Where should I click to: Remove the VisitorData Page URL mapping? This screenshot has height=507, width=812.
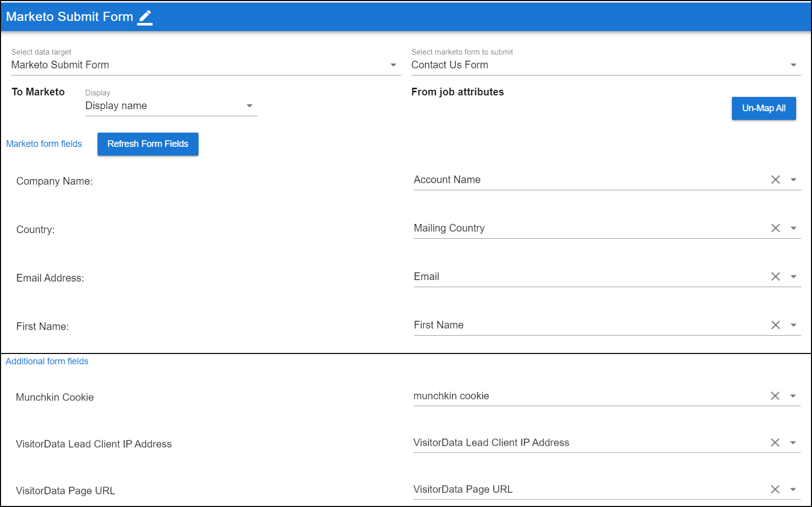775,490
